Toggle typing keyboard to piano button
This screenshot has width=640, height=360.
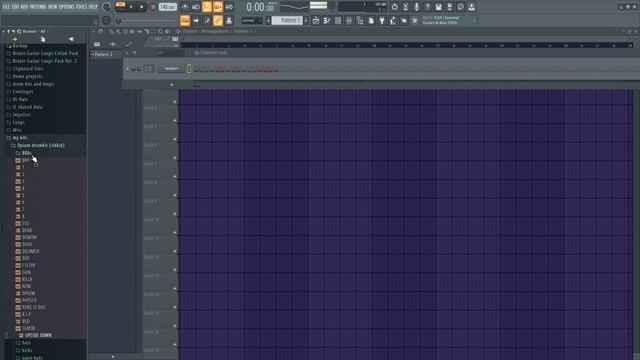point(185,20)
